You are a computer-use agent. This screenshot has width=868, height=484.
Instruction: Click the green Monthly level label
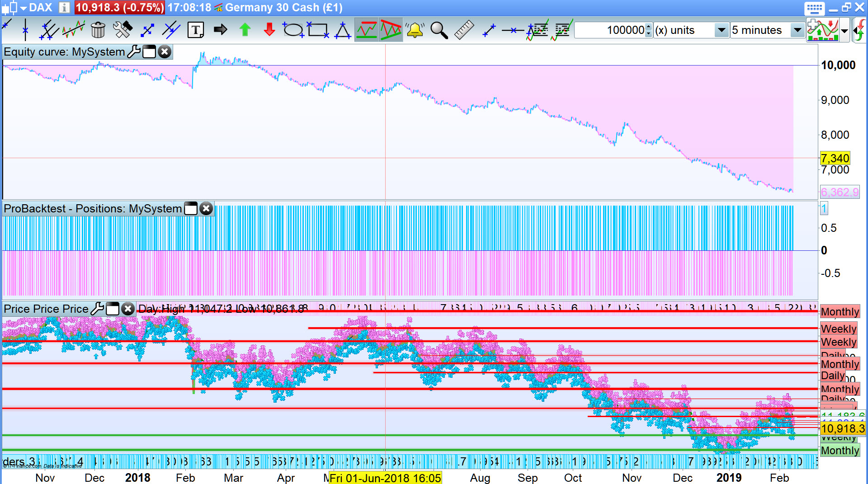click(840, 450)
